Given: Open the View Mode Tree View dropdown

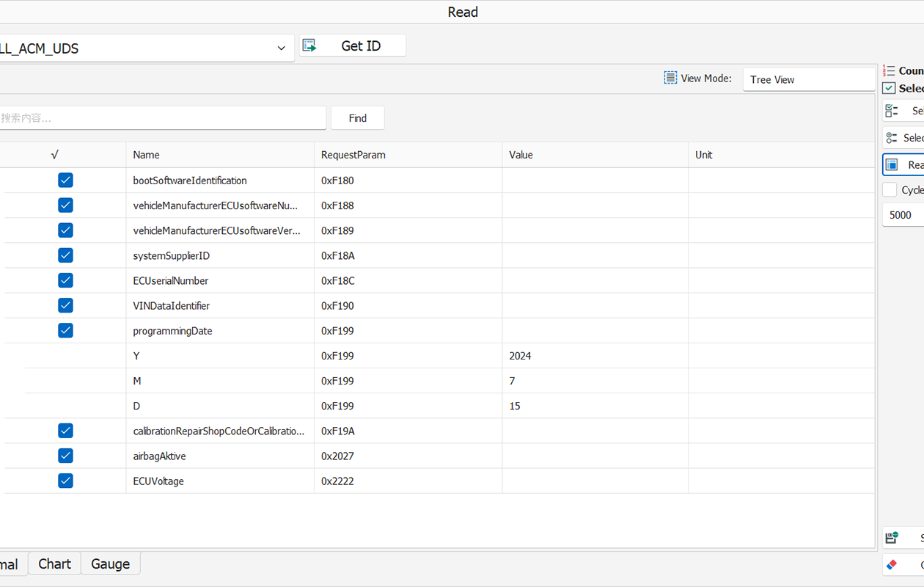Looking at the screenshot, I should (x=809, y=79).
